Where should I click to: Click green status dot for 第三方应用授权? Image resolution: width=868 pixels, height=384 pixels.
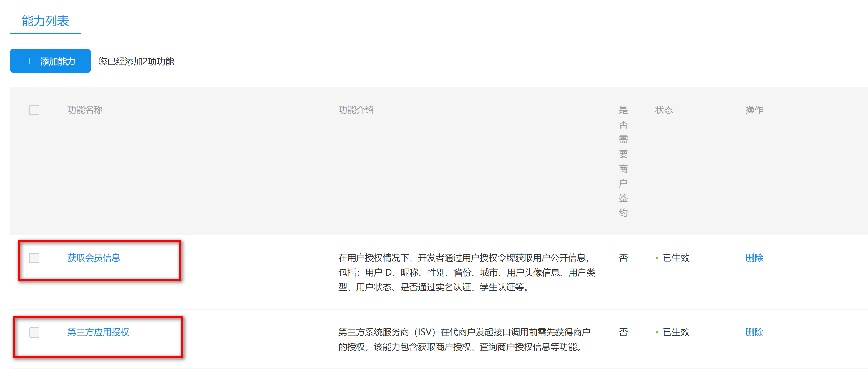click(657, 333)
